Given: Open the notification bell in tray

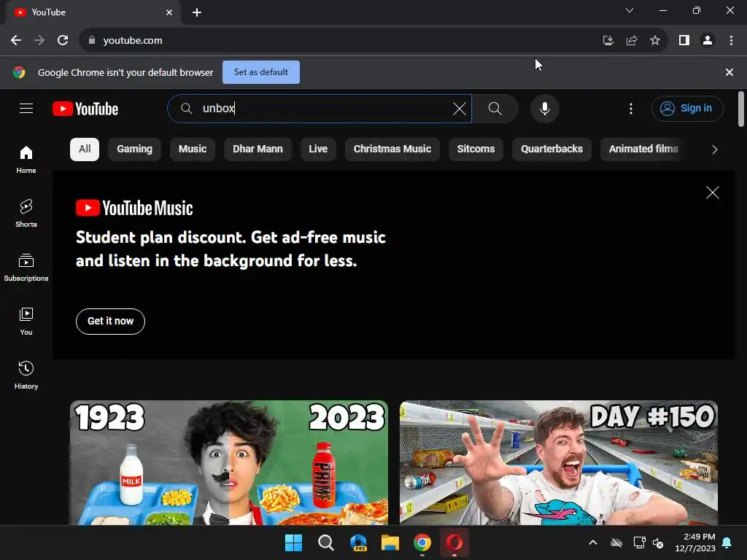Looking at the screenshot, I should [x=727, y=542].
